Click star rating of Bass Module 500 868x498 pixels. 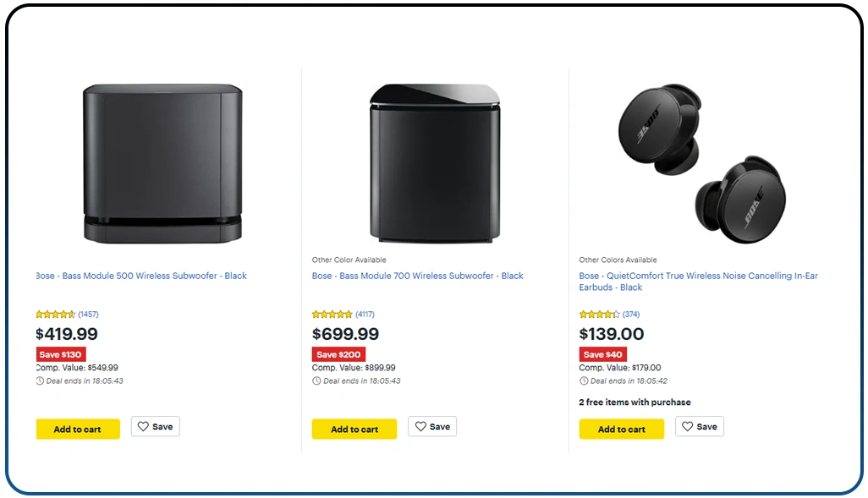(56, 315)
